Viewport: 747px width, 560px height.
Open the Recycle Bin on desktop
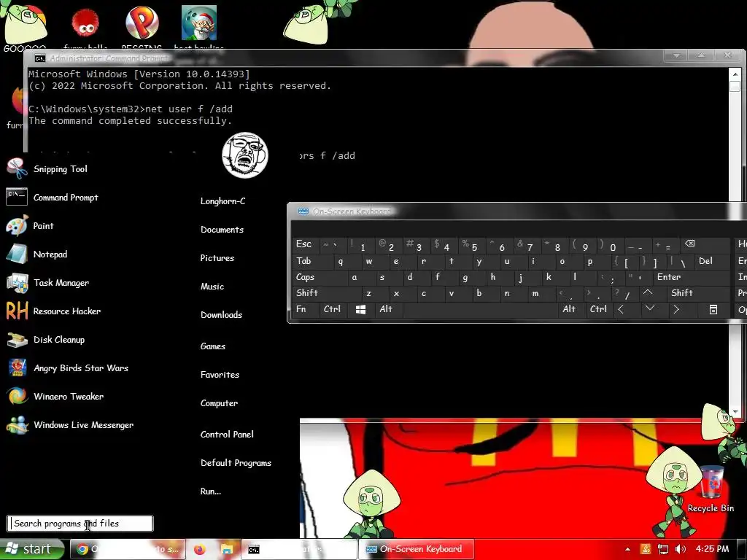[711, 489]
